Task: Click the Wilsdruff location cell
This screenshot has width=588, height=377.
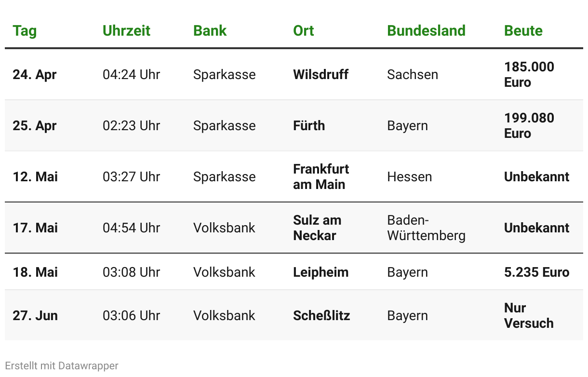Action: click(321, 75)
